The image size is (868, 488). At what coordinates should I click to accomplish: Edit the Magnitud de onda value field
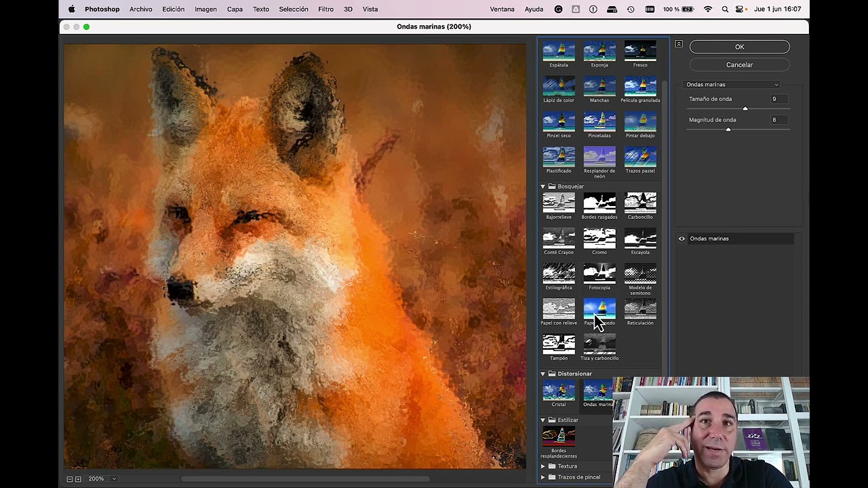coord(778,120)
